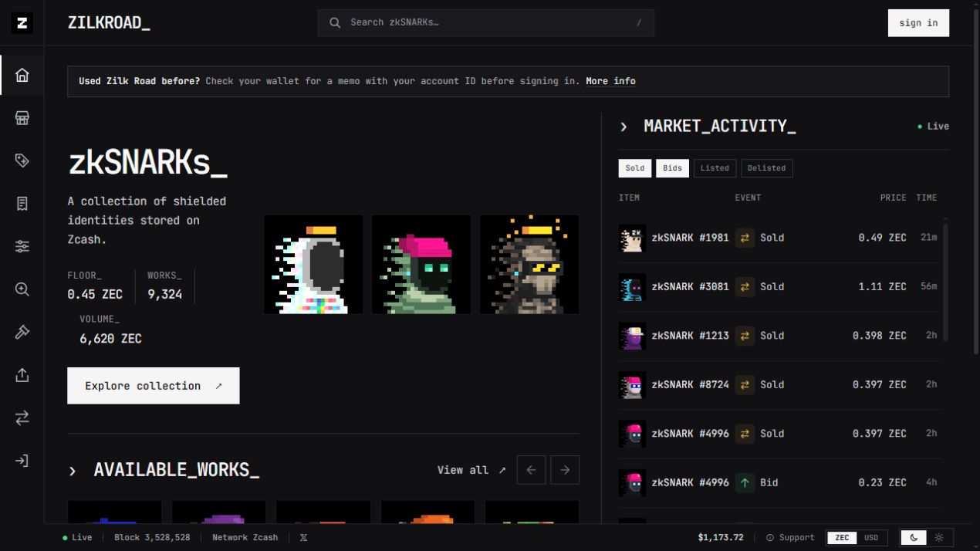The width and height of the screenshot is (980, 551).
Task: Click zkSNARK #1981 thumbnail in activity
Action: click(x=632, y=238)
